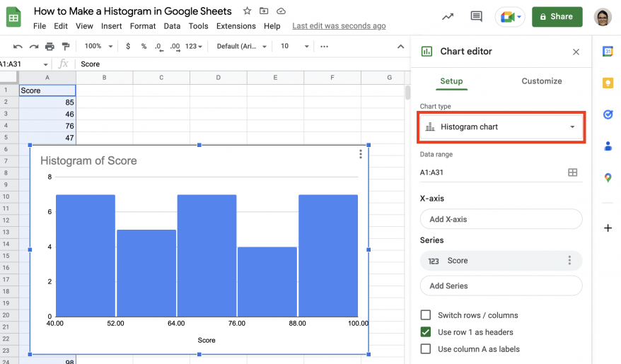
Task: Open Google Tasks side panel
Action: 608,115
